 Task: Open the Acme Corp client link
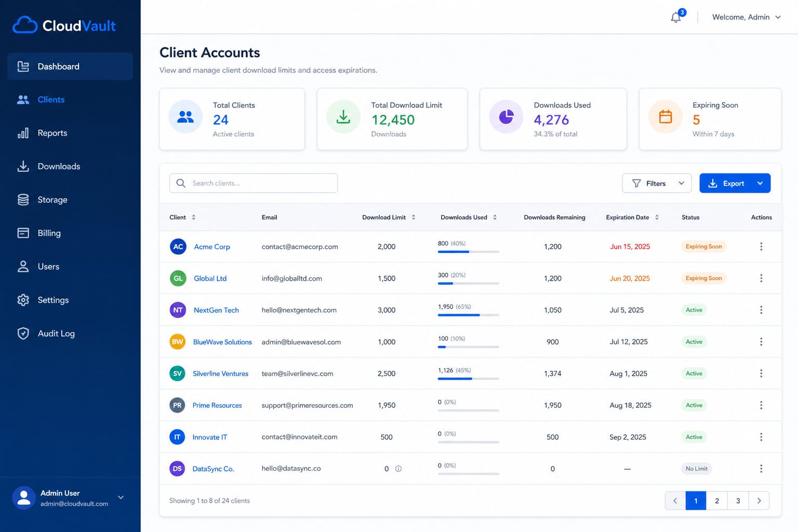coord(212,247)
